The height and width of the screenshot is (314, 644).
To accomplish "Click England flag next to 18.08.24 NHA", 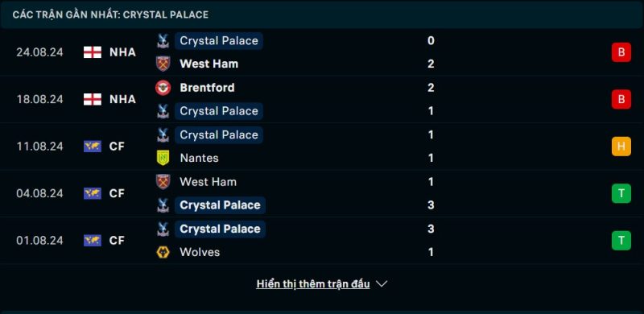I will click(x=93, y=99).
